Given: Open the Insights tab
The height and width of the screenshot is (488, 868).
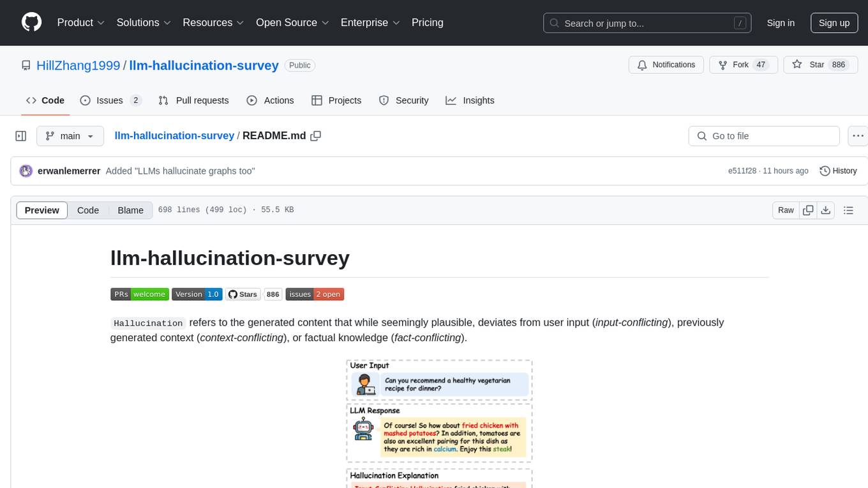Looking at the screenshot, I should coord(470,100).
